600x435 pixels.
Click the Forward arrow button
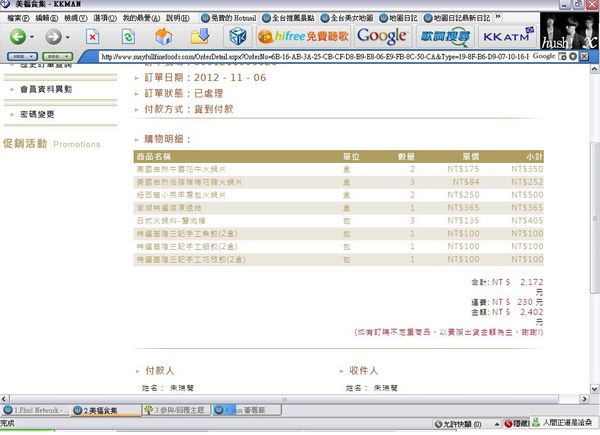pyautogui.click(x=53, y=37)
